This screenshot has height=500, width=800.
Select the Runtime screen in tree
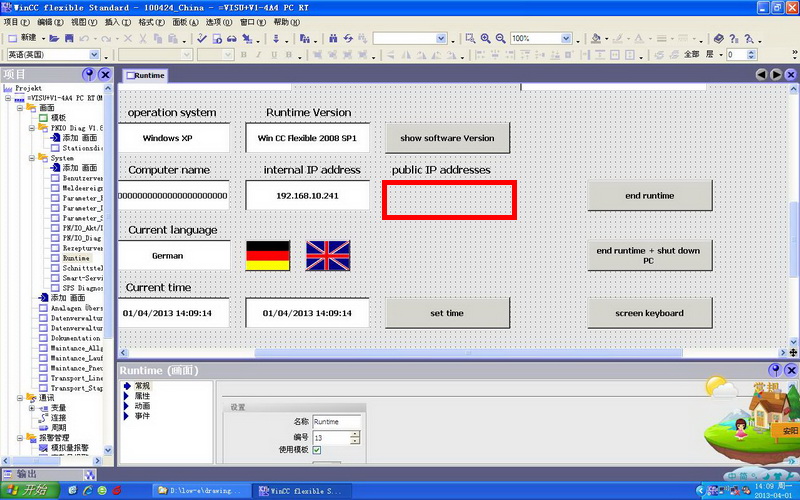76,258
